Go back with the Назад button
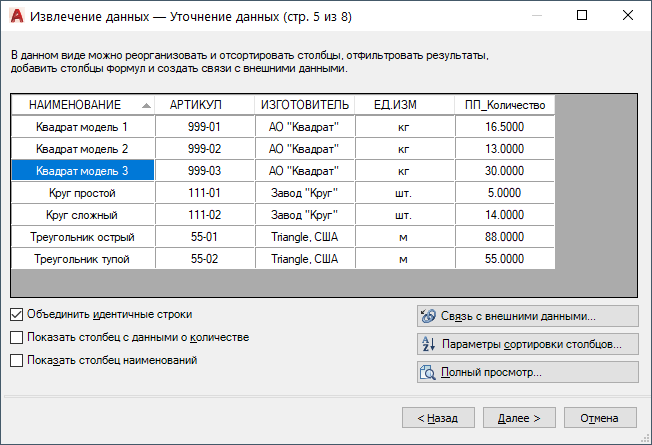The width and height of the screenshot is (652, 445). point(438,418)
